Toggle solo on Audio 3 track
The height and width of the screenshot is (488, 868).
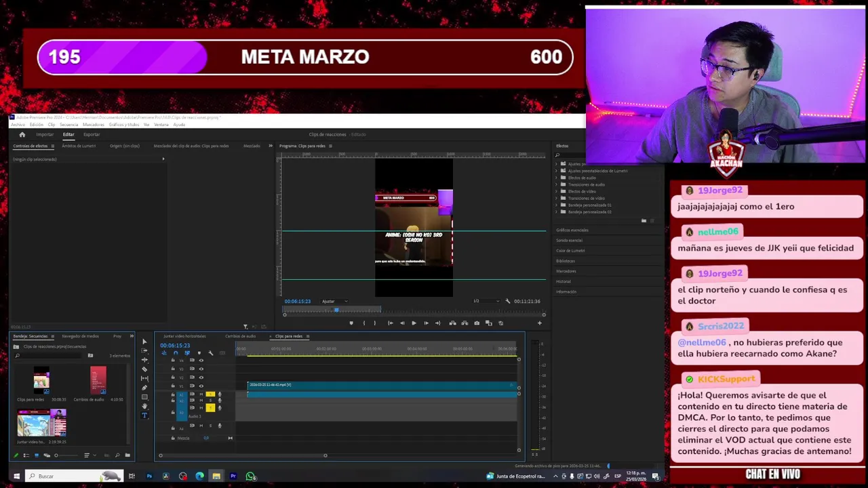coord(210,407)
